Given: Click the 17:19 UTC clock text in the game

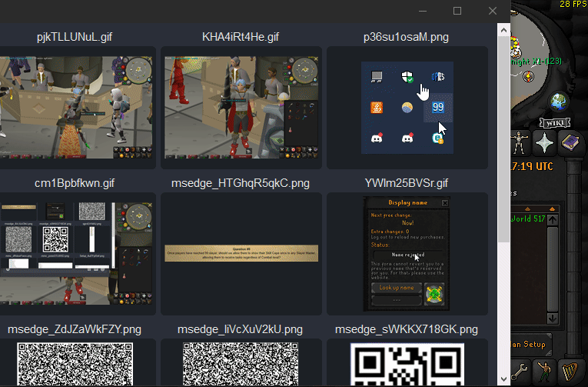Looking at the screenshot, I should point(532,166).
